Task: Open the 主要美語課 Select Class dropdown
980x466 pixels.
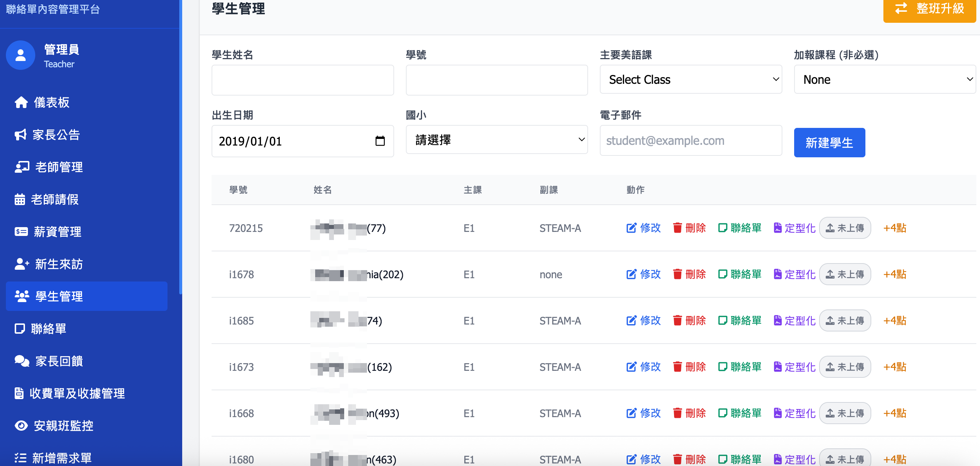Action: 691,80
